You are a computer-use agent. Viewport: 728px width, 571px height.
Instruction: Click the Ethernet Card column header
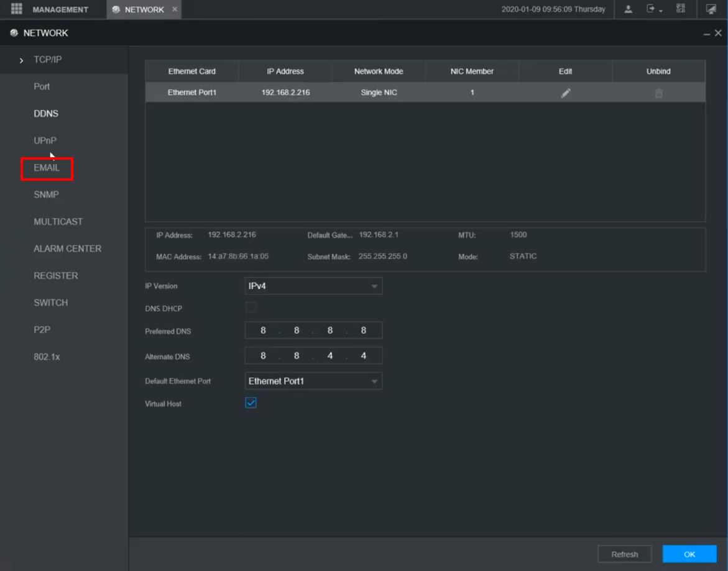pyautogui.click(x=191, y=71)
